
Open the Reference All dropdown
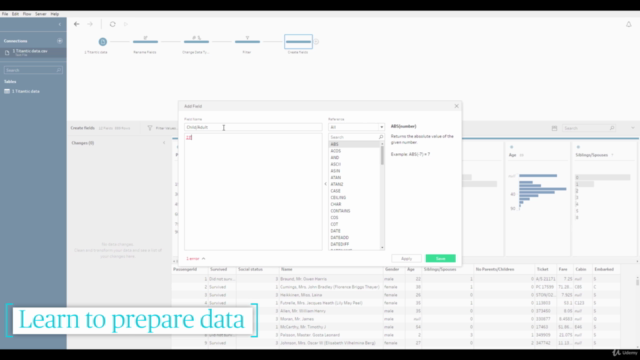356,127
